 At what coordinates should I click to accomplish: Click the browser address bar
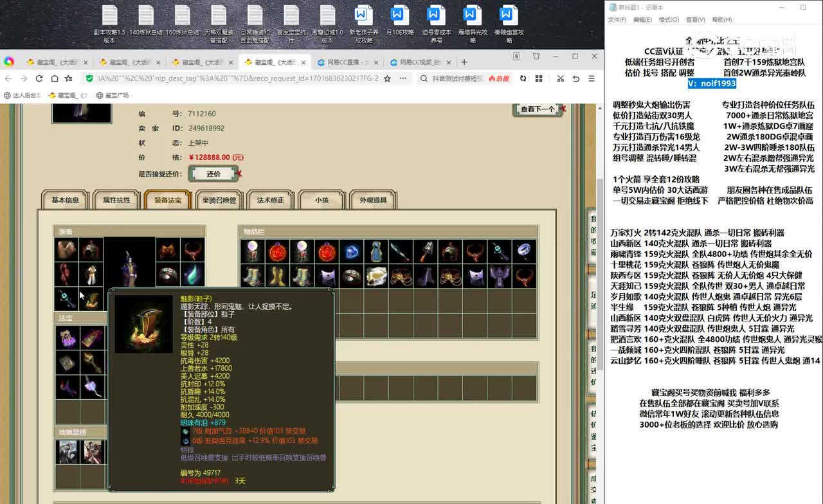238,78
